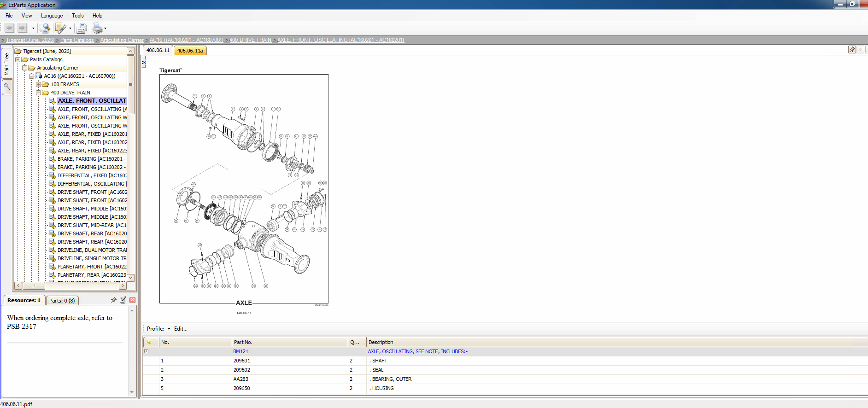Viewport: 868px width, 408px height.
Task: Sort by Description column header
Action: point(617,342)
